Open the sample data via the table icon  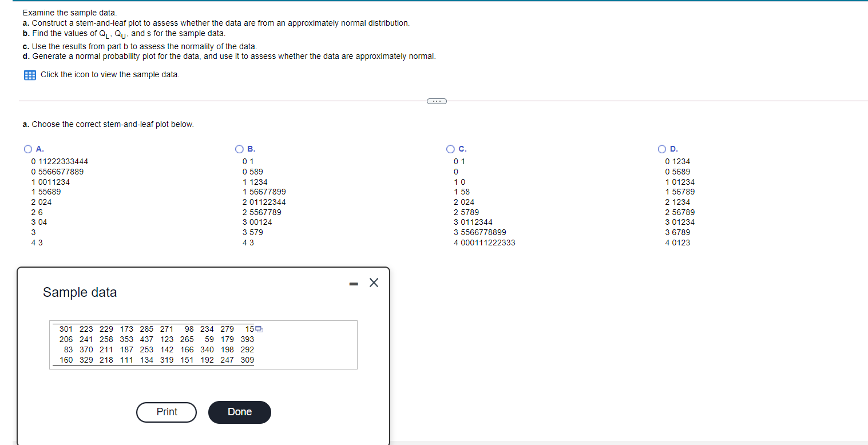coord(29,74)
